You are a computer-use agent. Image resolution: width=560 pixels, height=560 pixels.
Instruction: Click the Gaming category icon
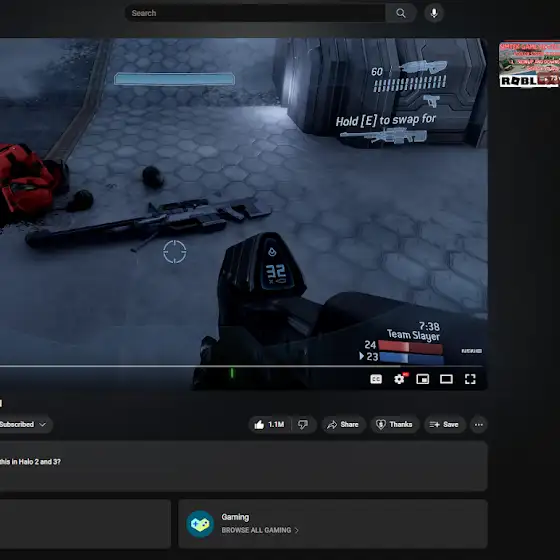pyautogui.click(x=200, y=524)
